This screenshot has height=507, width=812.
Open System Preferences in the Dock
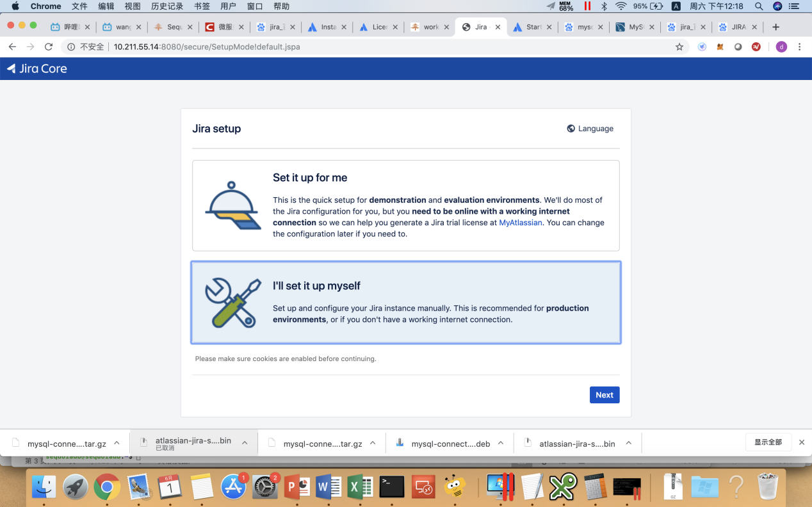265,488
